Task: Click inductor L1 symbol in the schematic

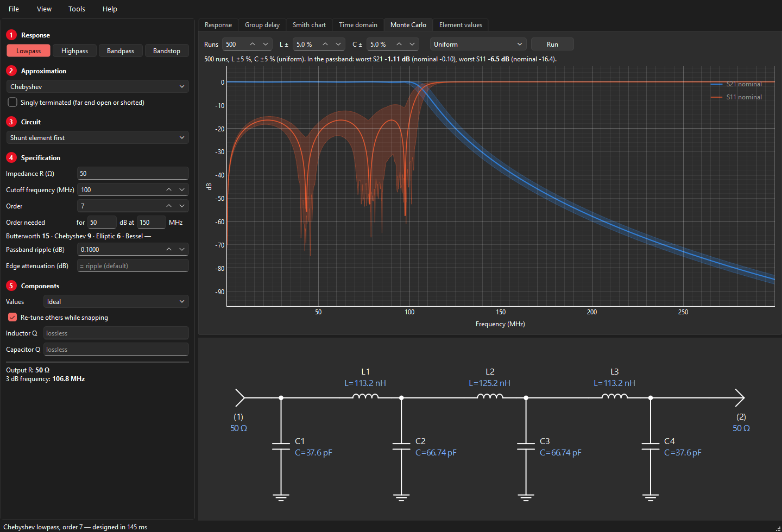Action: [365, 397]
